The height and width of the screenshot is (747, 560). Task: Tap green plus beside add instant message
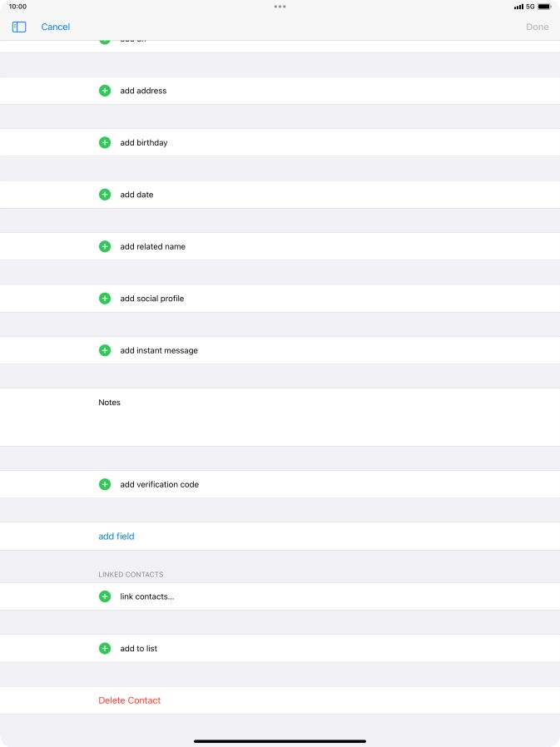(x=105, y=351)
